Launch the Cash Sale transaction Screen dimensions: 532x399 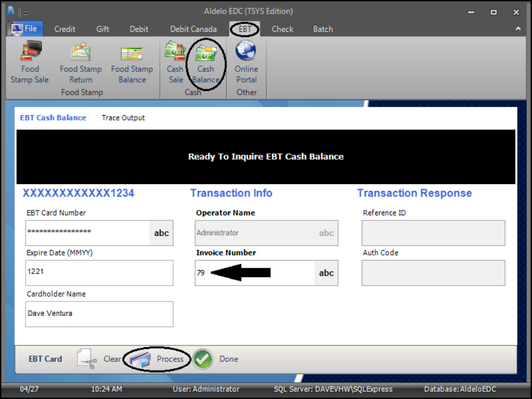pos(175,63)
